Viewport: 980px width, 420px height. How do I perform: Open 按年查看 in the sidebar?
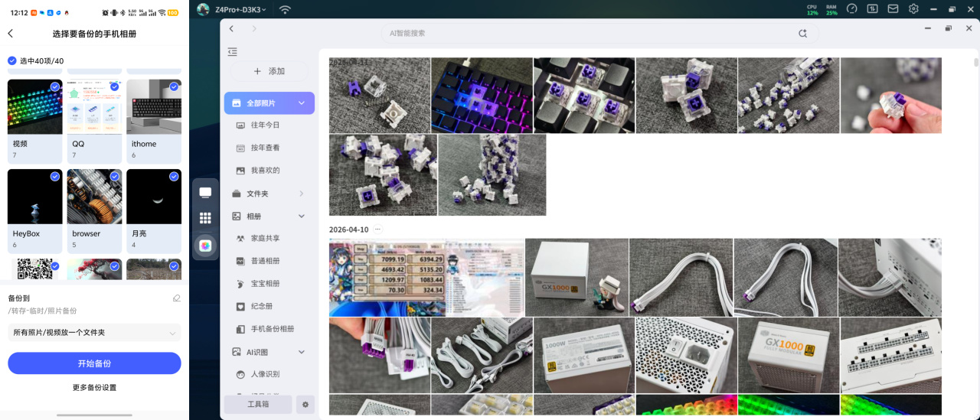pyautogui.click(x=265, y=148)
